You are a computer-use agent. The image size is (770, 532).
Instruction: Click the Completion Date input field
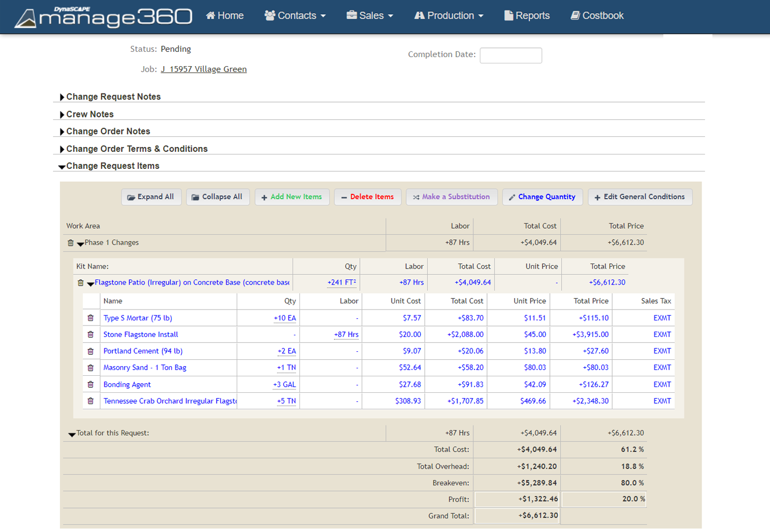tap(510, 55)
